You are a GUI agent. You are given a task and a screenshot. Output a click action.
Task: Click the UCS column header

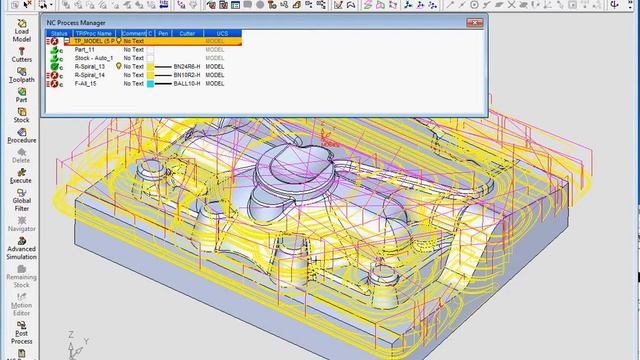coord(222,33)
